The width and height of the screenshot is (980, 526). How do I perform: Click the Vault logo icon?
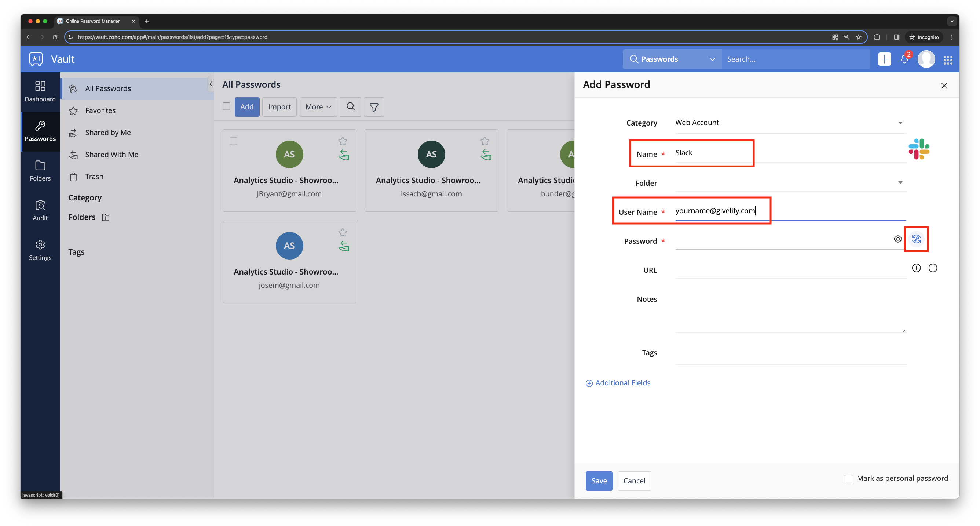(36, 59)
